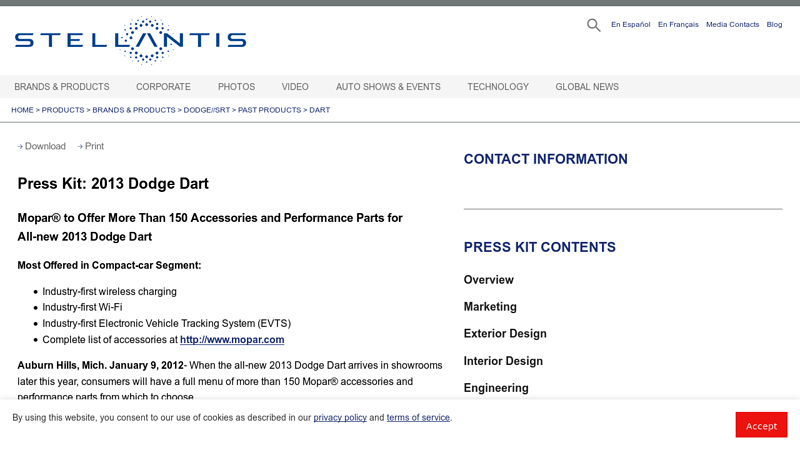Open Global News menu
Screen dimensions: 800x450
click(587, 87)
